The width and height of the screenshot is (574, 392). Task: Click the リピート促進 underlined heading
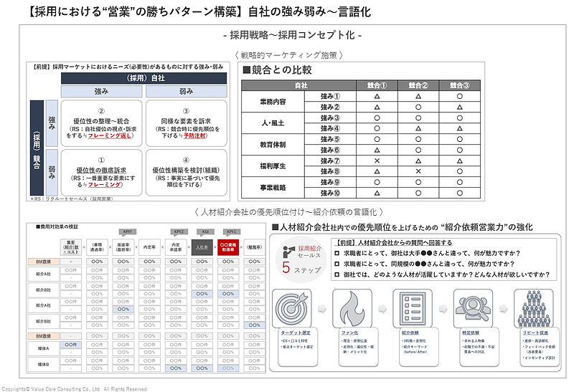(535, 333)
